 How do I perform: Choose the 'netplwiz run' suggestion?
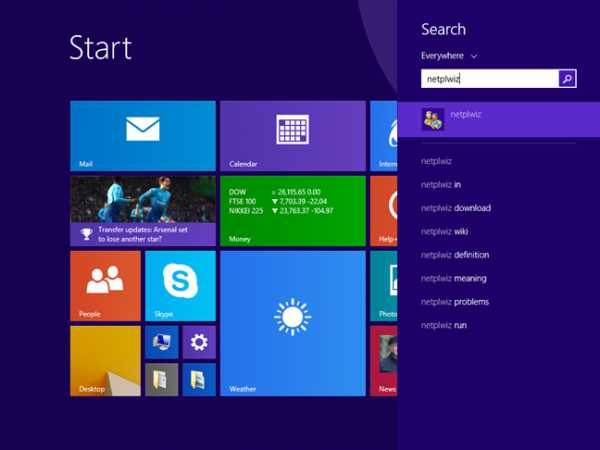pyautogui.click(x=444, y=325)
